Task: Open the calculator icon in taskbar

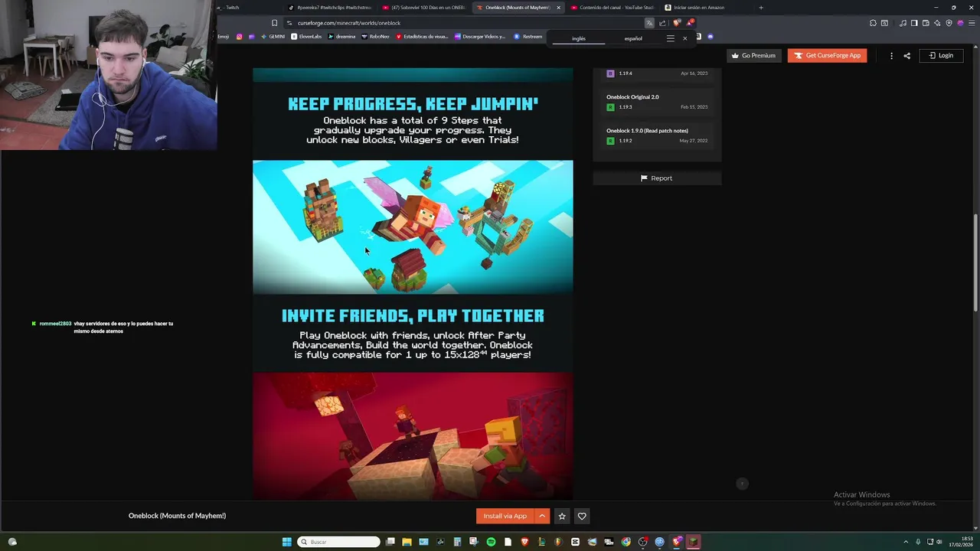Action: tap(457, 542)
